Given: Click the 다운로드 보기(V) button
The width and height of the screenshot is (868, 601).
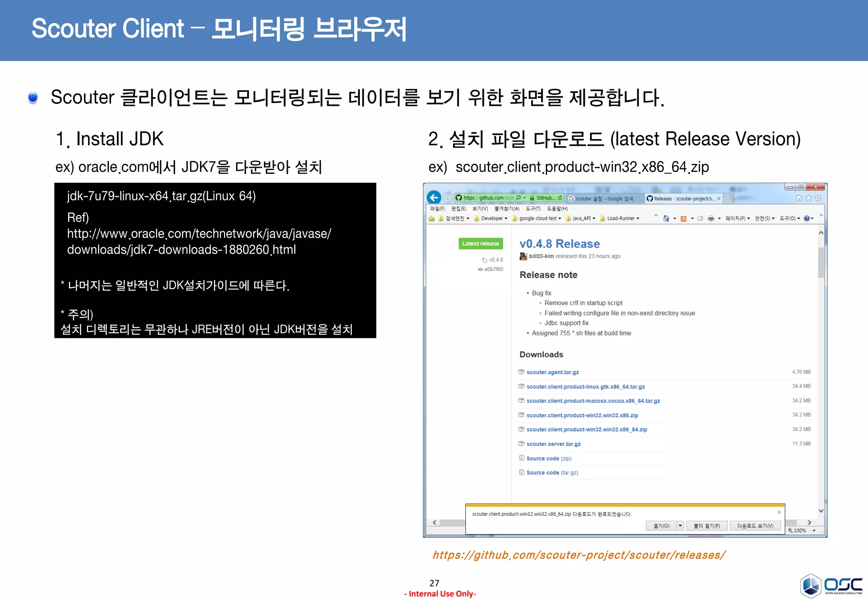Looking at the screenshot, I should pyautogui.click(x=755, y=526).
